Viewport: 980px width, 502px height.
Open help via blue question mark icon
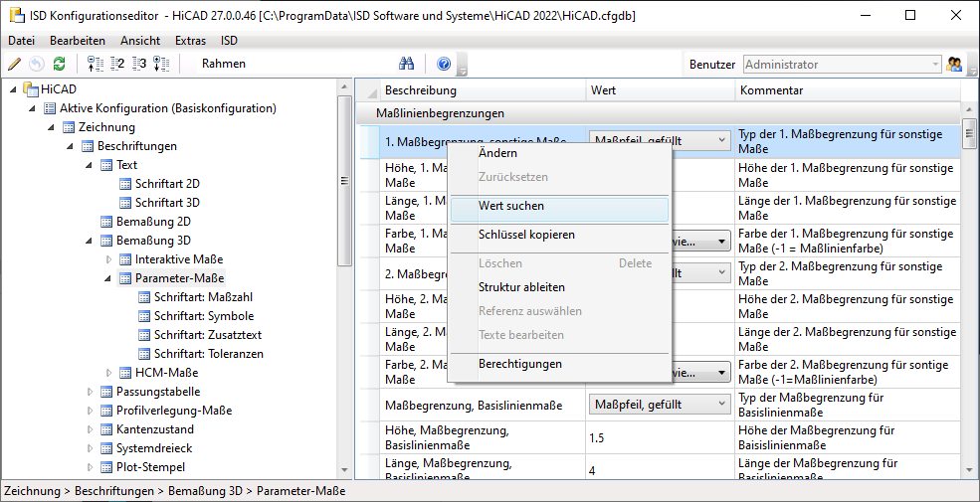[x=444, y=64]
